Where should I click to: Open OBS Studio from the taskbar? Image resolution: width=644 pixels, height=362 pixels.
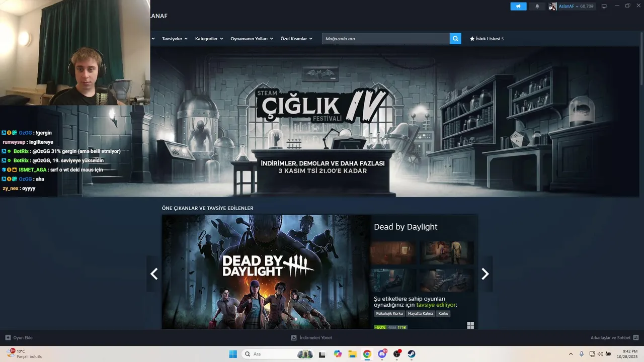(397, 354)
